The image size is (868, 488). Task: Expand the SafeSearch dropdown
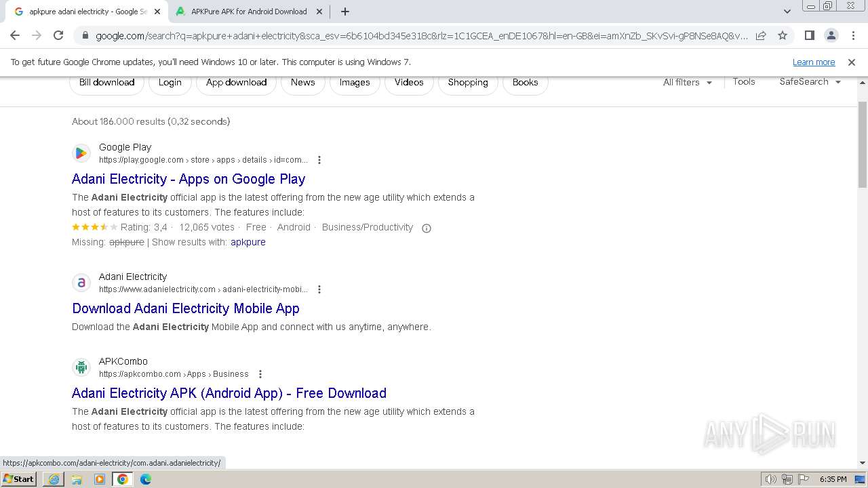point(810,81)
